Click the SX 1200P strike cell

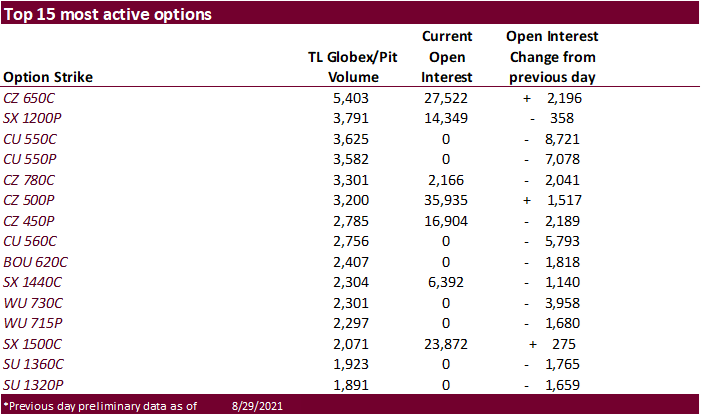pos(38,119)
